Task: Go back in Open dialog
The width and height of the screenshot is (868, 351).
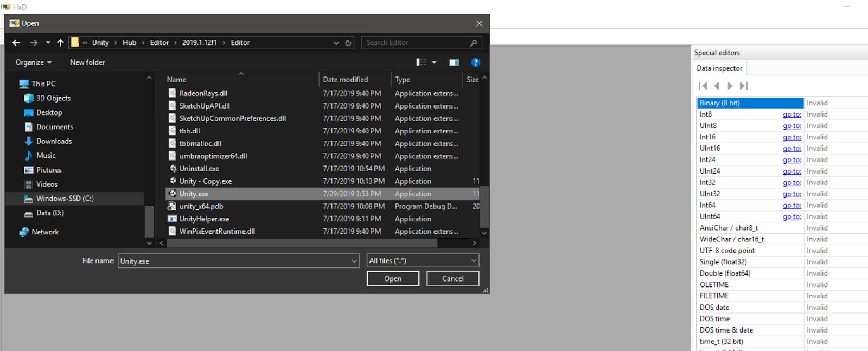Action: pyautogui.click(x=16, y=43)
